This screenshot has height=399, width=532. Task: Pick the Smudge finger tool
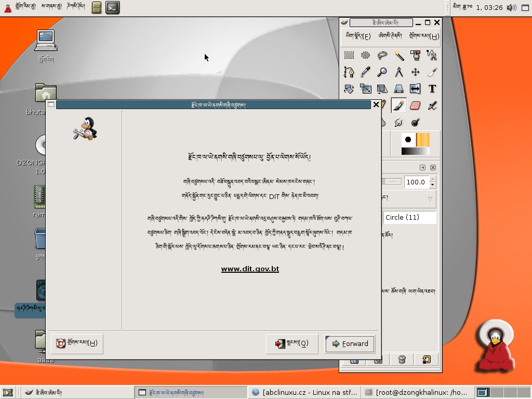pyautogui.click(x=398, y=122)
